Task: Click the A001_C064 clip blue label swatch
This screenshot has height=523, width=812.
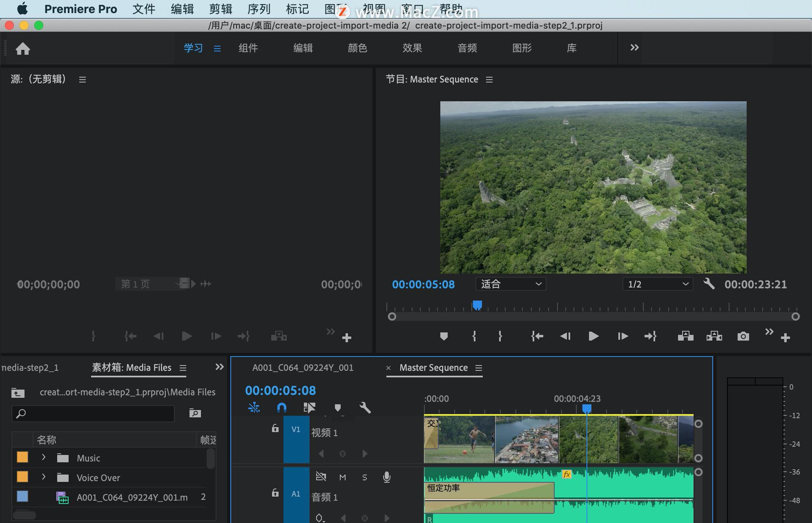Action: 22,496
